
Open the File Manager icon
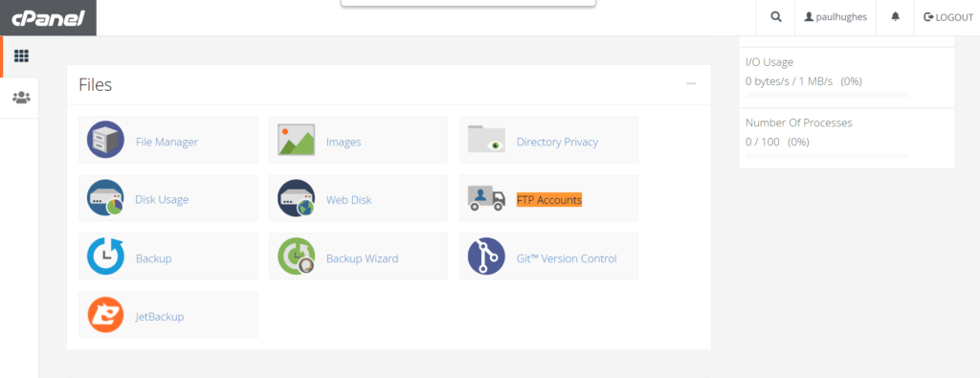point(105,140)
